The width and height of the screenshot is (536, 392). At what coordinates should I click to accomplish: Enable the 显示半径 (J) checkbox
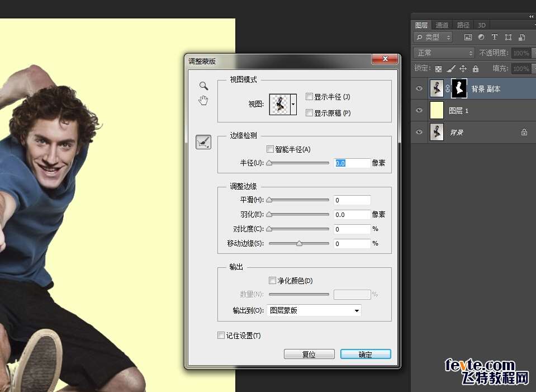click(x=309, y=97)
